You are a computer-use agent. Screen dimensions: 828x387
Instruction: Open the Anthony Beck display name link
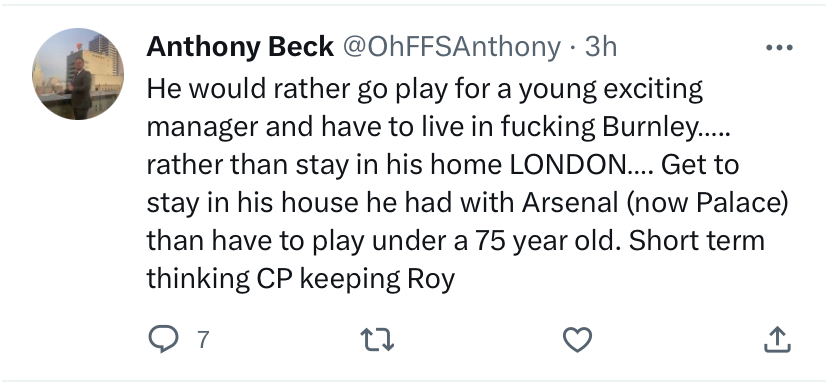click(240, 47)
